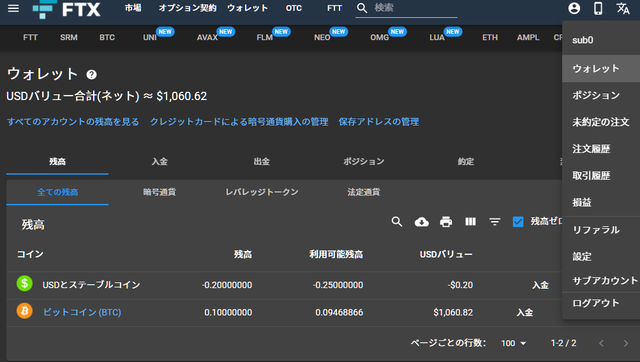640x362 pixels.
Task: Open オプション契約 in top navigation
Action: (x=187, y=8)
